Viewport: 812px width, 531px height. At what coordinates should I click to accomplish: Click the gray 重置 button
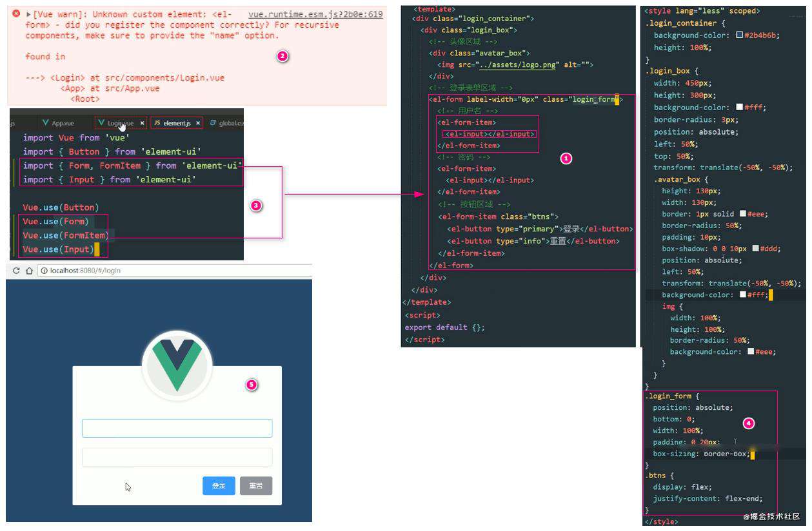(256, 486)
